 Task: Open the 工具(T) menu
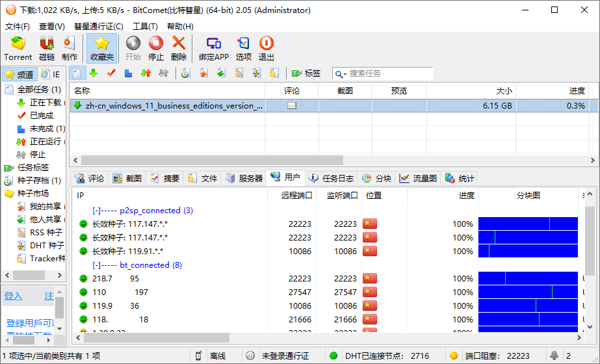tap(145, 27)
